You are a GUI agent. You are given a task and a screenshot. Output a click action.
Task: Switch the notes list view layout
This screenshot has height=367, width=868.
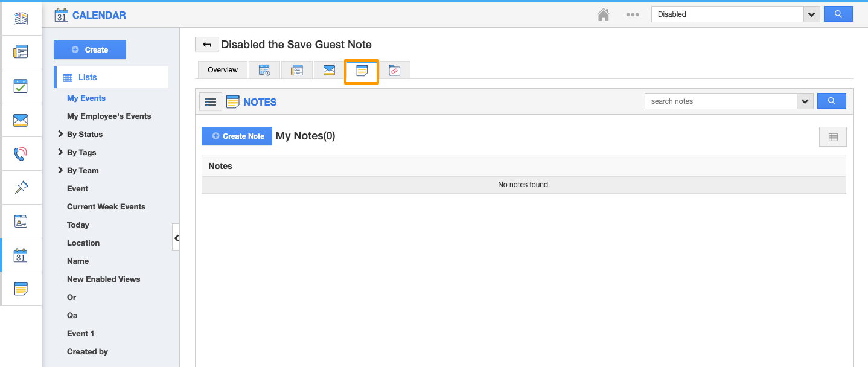(832, 137)
